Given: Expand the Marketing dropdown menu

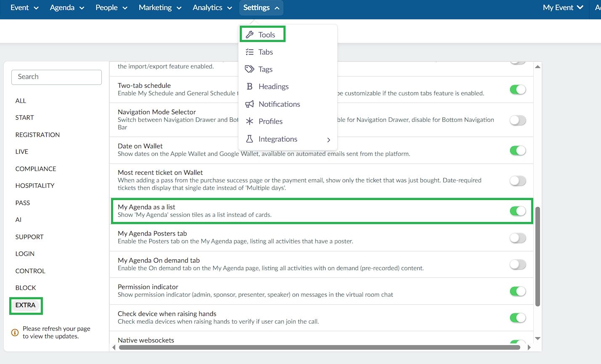Looking at the screenshot, I should [160, 8].
